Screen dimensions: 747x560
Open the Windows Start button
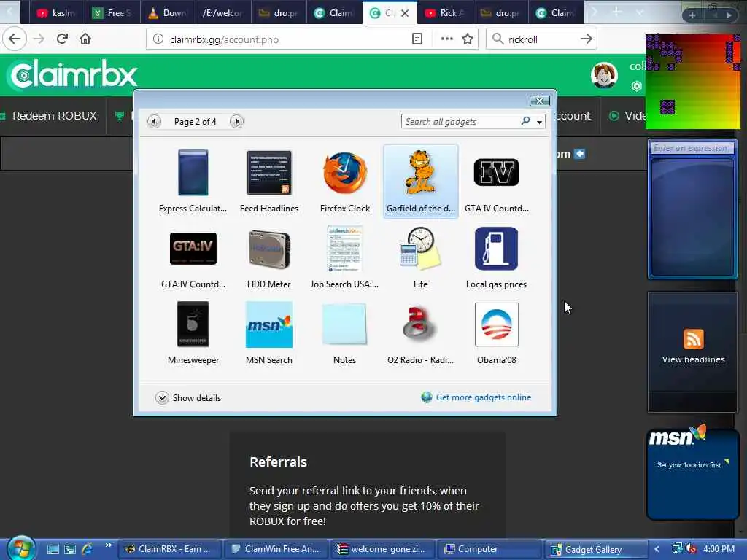20,548
